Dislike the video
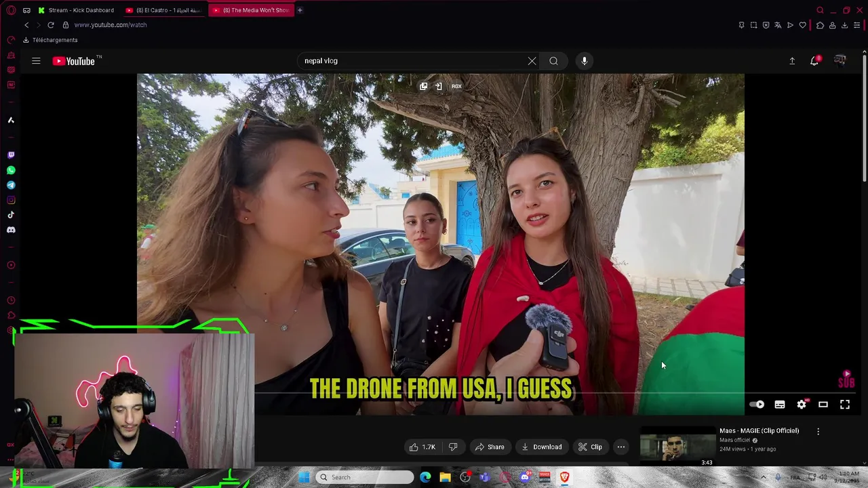The image size is (868, 488). pos(453,447)
